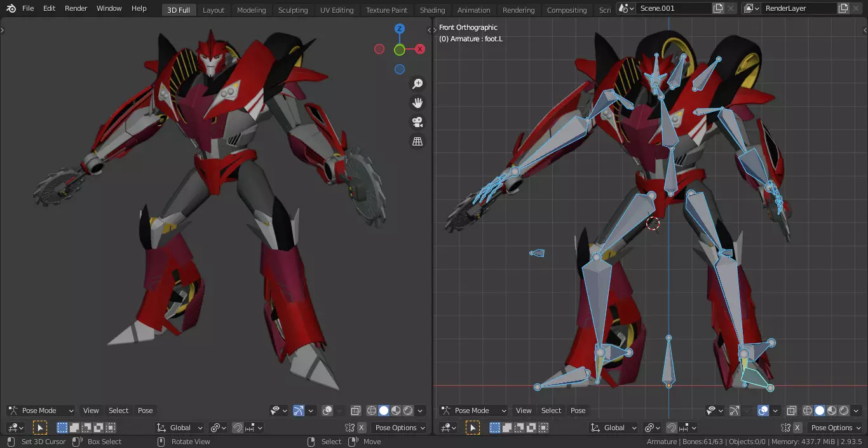Click the Scene.001 name field
868x448 pixels.
pyautogui.click(x=673, y=8)
